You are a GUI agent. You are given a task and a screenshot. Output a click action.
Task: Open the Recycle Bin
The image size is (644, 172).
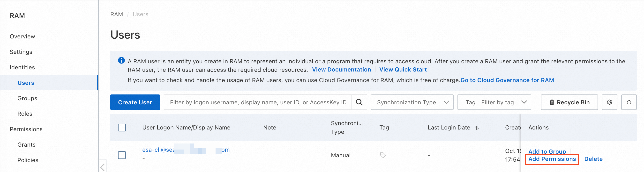(x=569, y=102)
